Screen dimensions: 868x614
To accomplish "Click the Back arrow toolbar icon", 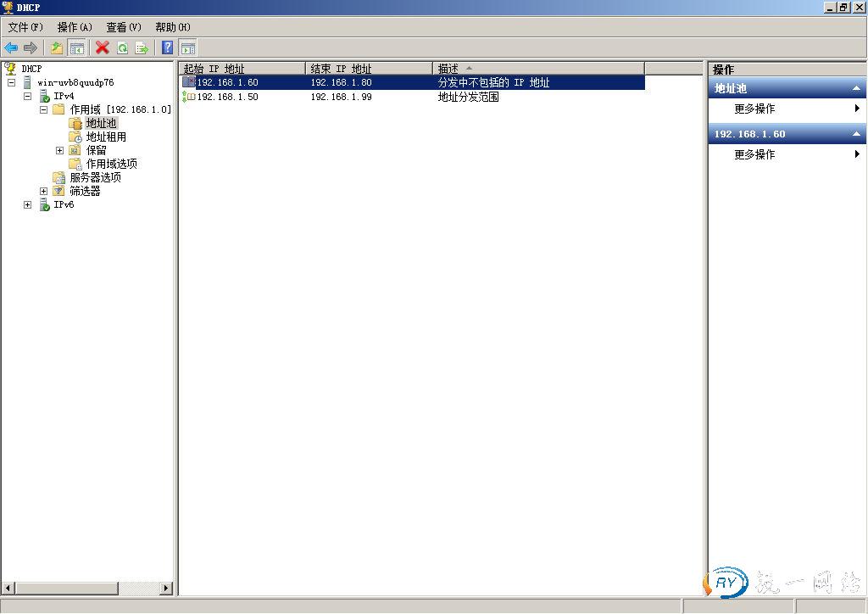I will (11, 47).
